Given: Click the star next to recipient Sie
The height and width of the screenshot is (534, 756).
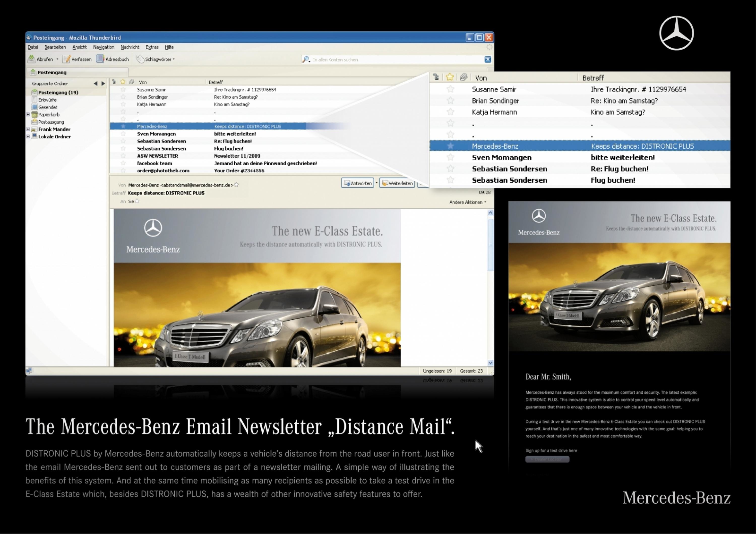Looking at the screenshot, I should 137,201.
